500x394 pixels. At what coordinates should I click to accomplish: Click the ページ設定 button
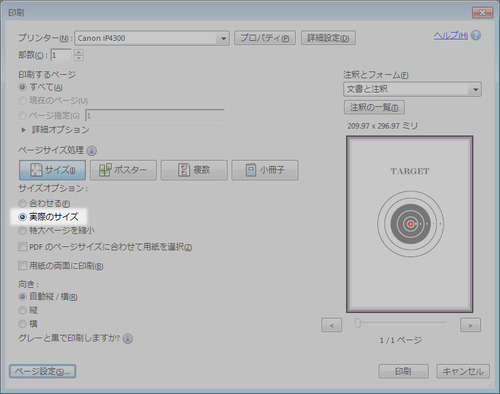(43, 371)
